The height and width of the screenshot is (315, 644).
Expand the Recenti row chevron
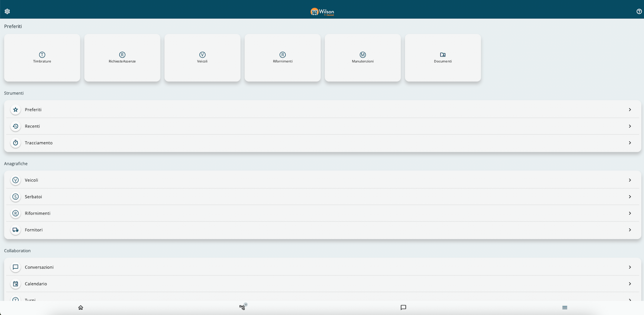[x=630, y=126]
